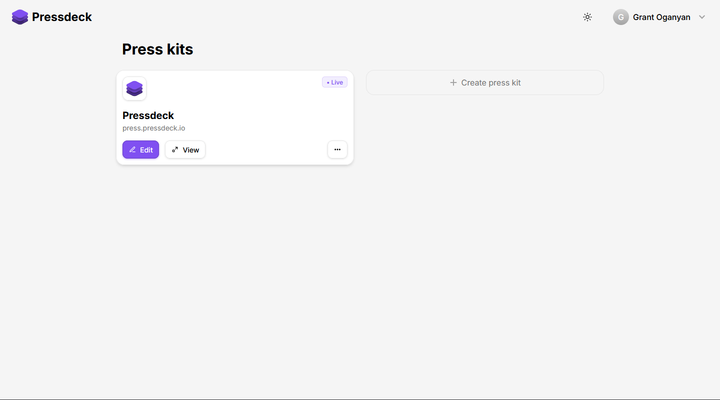Toggle the light/dark theme sun icon
Image resolution: width=720 pixels, height=400 pixels.
point(587,17)
